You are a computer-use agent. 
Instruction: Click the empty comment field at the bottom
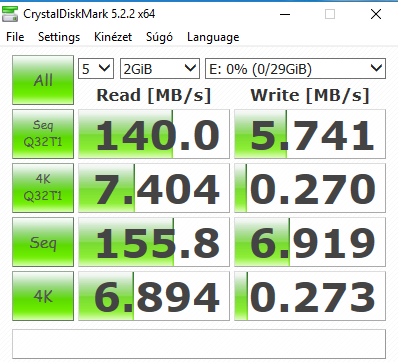[x=199, y=344]
